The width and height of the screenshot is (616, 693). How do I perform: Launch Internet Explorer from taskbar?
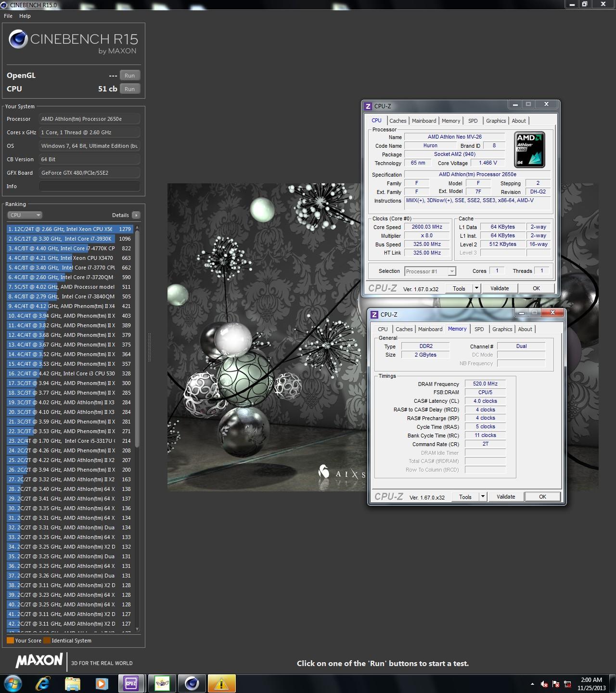pyautogui.click(x=43, y=683)
